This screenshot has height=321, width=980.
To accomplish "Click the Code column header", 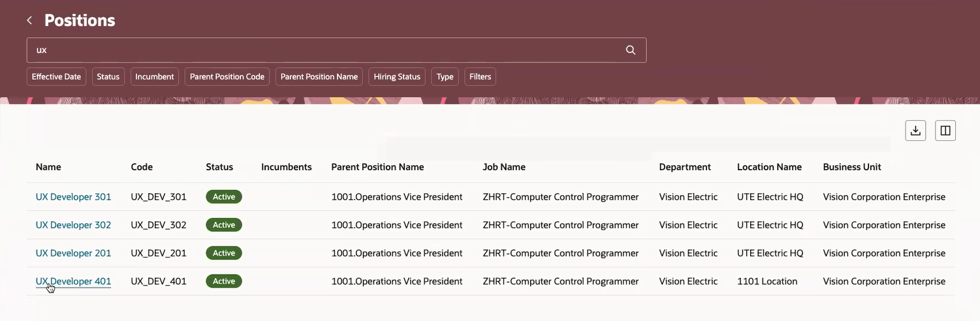I will [x=142, y=167].
